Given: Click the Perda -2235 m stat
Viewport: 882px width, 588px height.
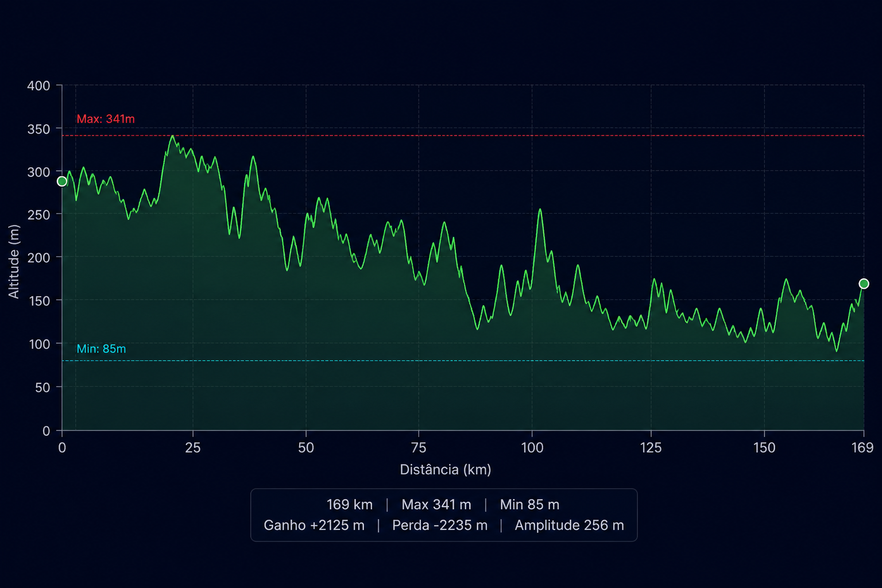Looking at the screenshot, I should (440, 525).
